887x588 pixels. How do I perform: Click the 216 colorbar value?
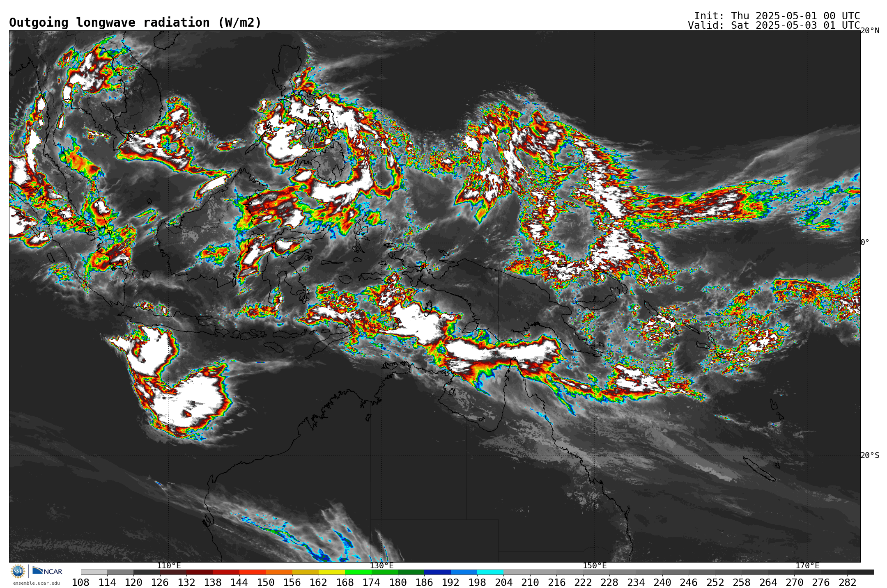(x=556, y=582)
